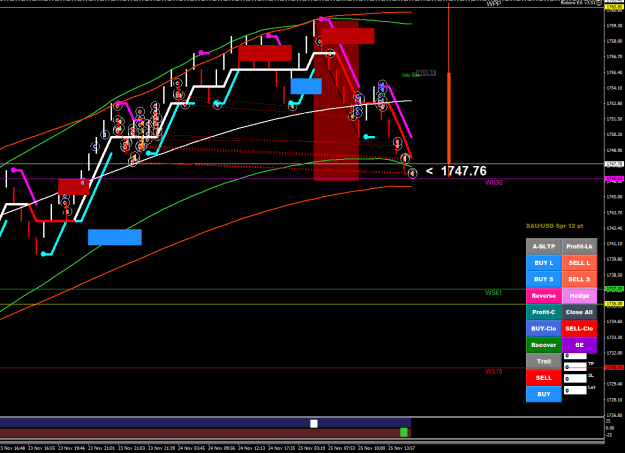The image size is (625, 453).
Task: Close all trades with Close All
Action: 579,312
